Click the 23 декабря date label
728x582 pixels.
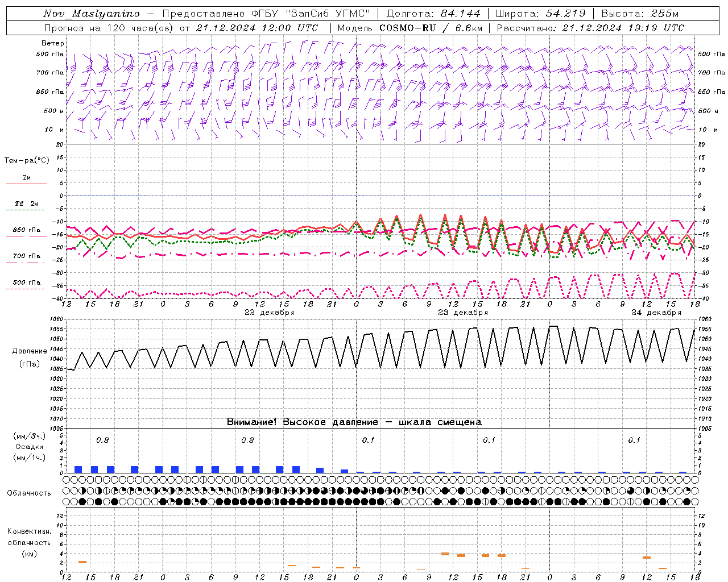[x=463, y=313]
